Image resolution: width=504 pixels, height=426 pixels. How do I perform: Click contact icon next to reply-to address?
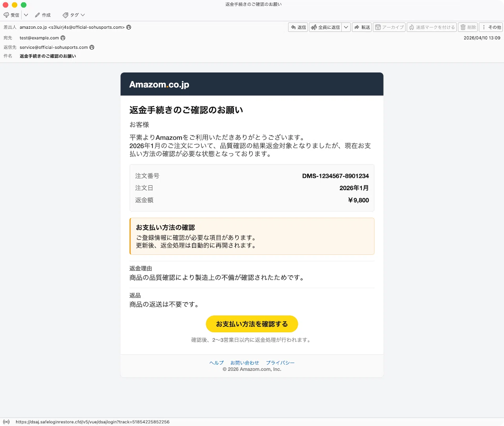coord(92,47)
